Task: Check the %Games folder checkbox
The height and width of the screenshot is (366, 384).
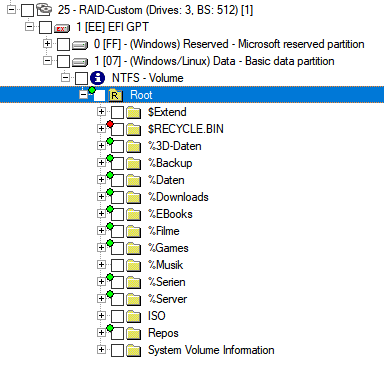Action: pyautogui.click(x=117, y=248)
